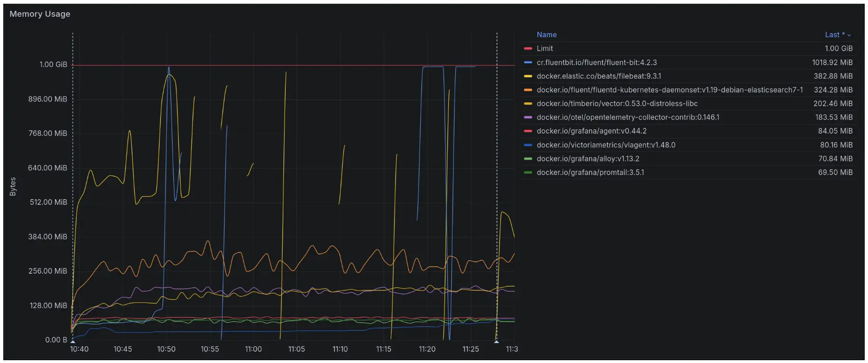868x363 pixels.
Task: Click the 10:55 time axis label
Action: coord(210,349)
